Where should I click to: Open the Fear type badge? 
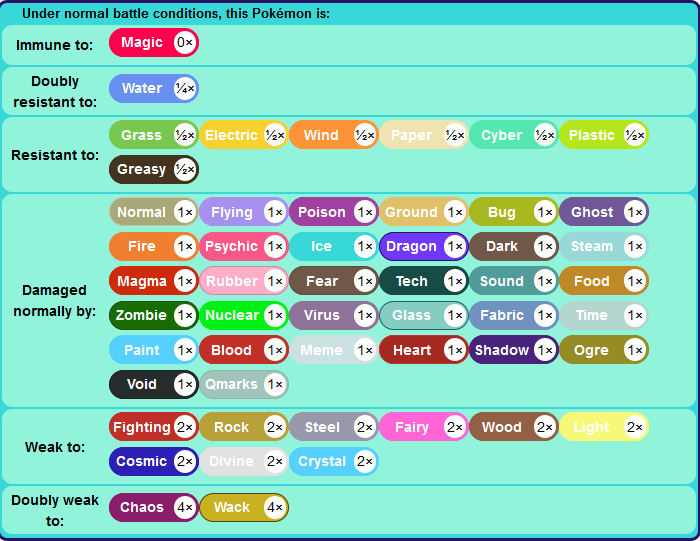[x=334, y=281]
